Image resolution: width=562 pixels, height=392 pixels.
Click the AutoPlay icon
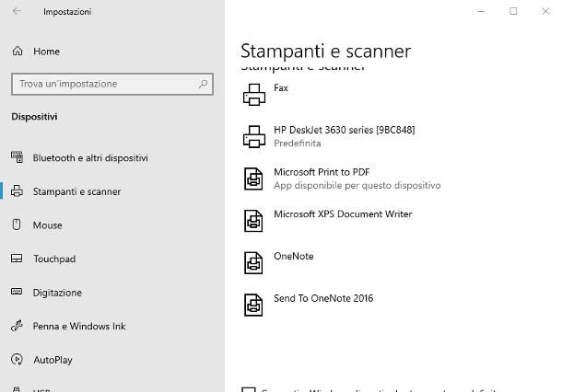coord(17,359)
